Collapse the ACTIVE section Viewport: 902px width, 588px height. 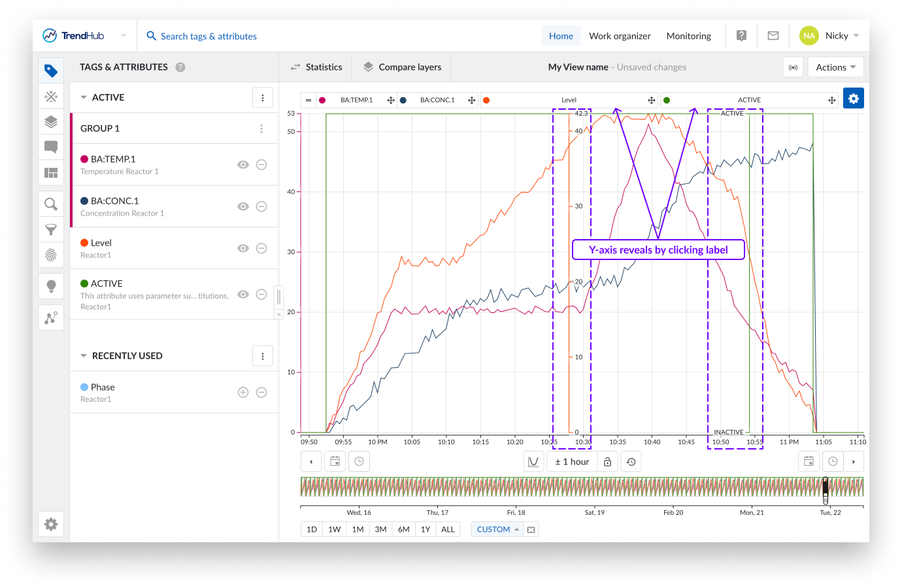(84, 97)
